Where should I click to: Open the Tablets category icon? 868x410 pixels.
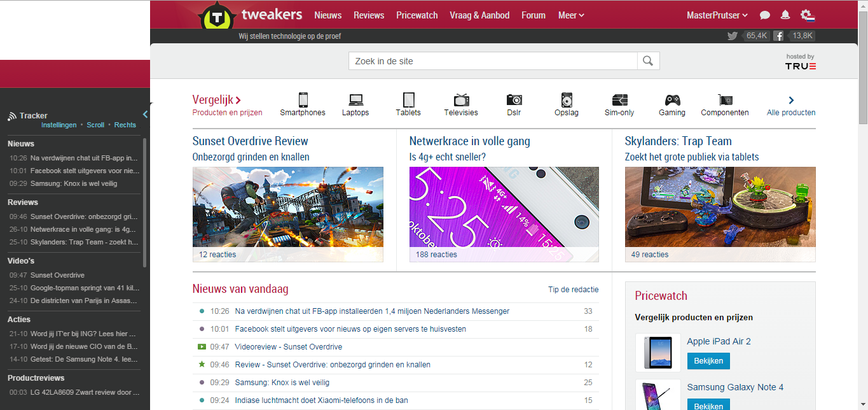click(408, 100)
